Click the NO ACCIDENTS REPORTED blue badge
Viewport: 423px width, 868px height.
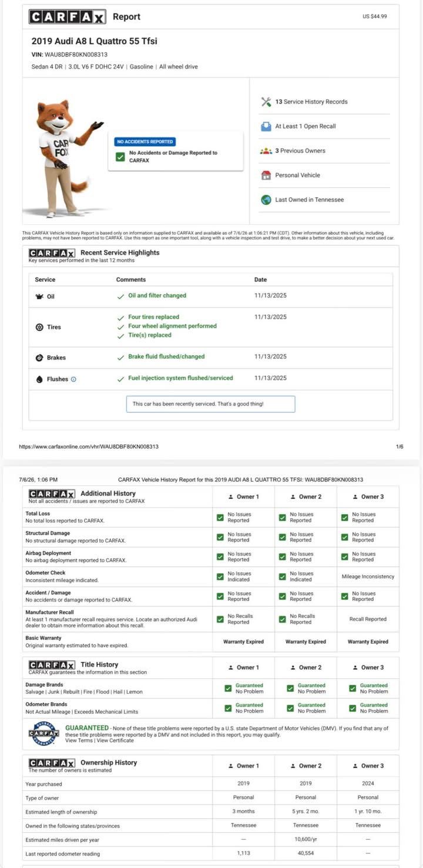pos(145,141)
